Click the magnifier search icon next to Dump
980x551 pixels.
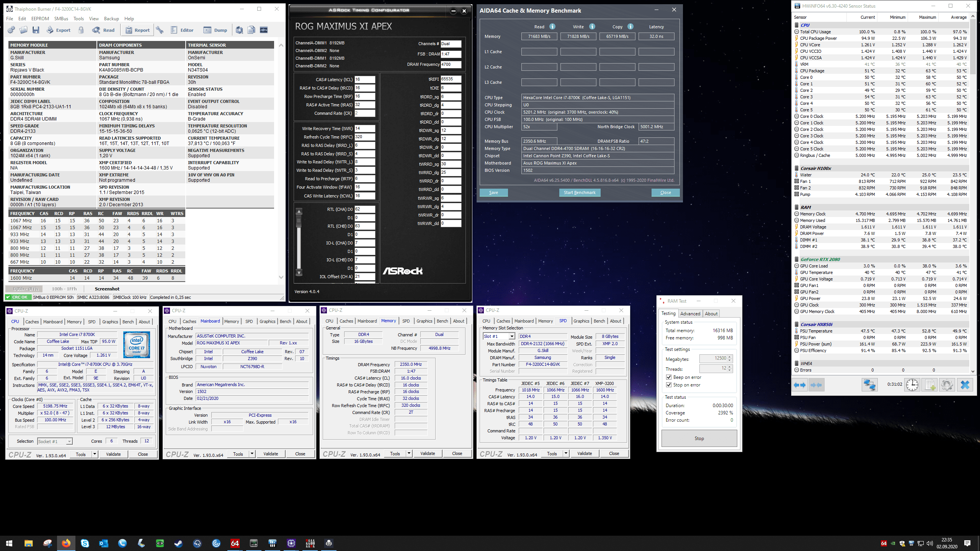coord(239,30)
